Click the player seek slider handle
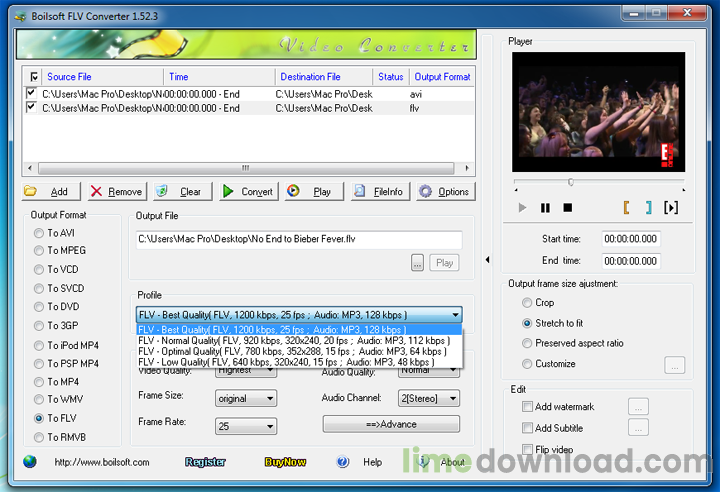This screenshot has height=492, width=720. (570, 182)
